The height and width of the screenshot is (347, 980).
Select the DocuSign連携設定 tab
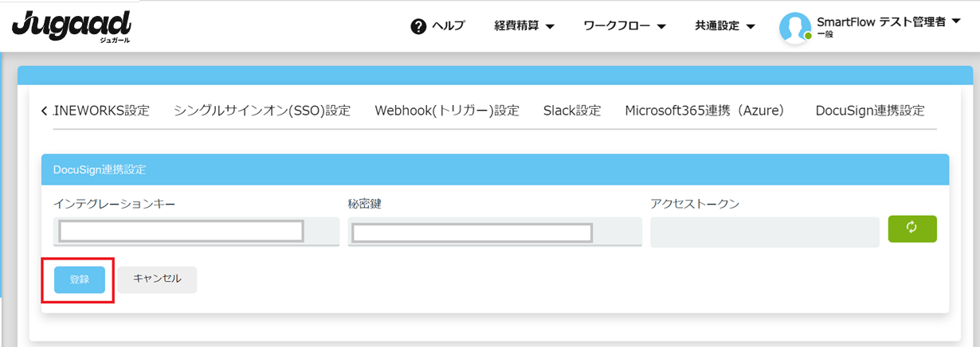coord(870,111)
